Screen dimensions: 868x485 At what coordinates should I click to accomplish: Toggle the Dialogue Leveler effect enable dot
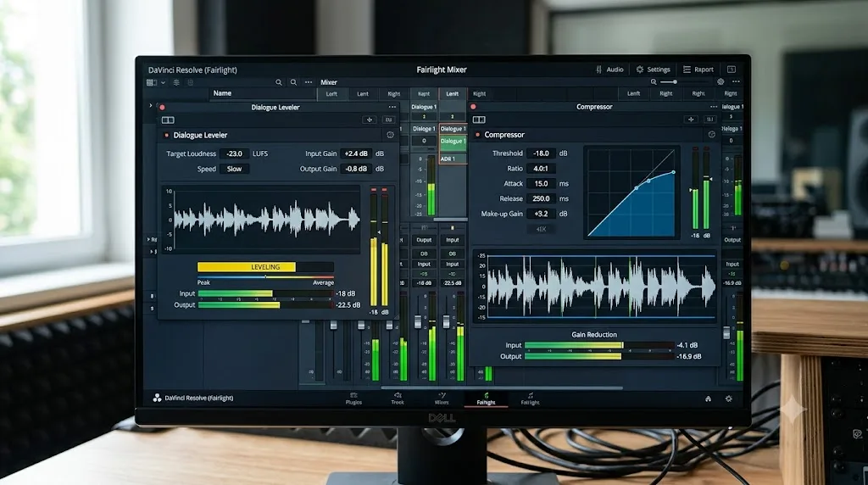pyautogui.click(x=166, y=135)
